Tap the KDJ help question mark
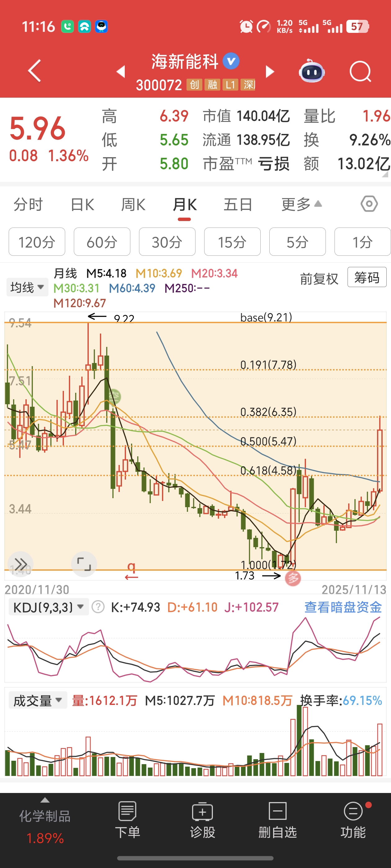Screen dimensions: 391x868 (98, 607)
